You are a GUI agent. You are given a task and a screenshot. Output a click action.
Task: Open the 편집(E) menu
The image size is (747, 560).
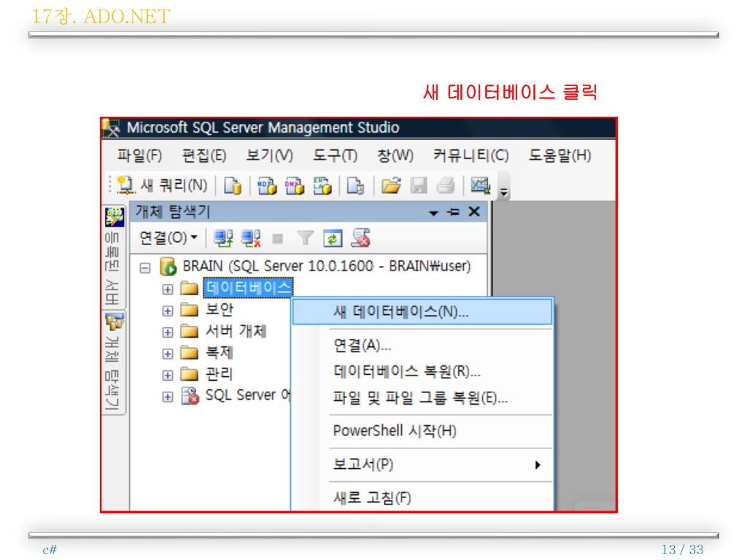click(x=204, y=155)
